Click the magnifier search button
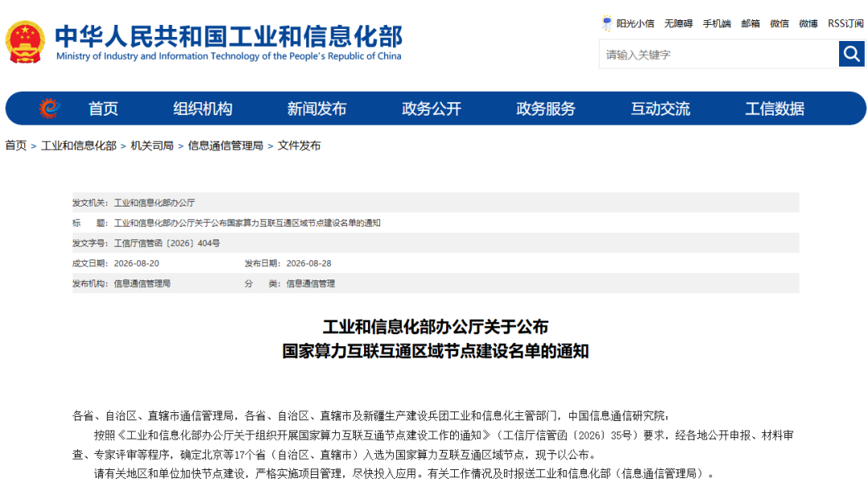The image size is (868, 503). click(x=851, y=54)
